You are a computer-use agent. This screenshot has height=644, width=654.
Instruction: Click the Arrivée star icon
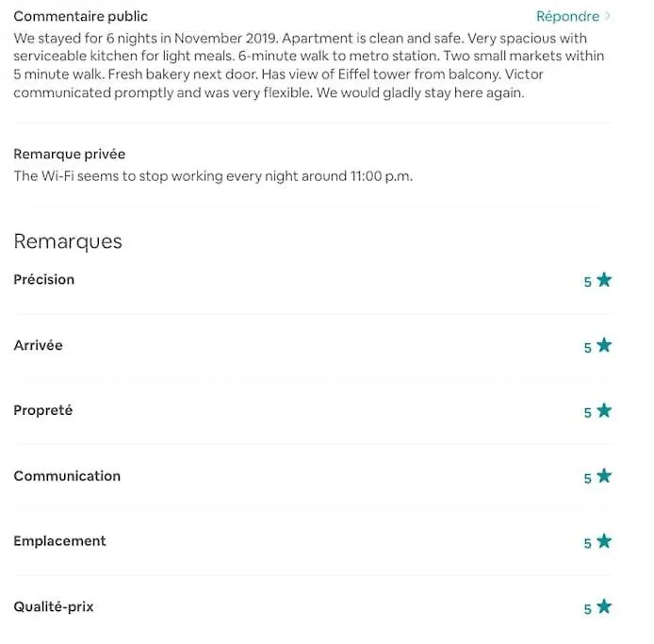point(604,345)
